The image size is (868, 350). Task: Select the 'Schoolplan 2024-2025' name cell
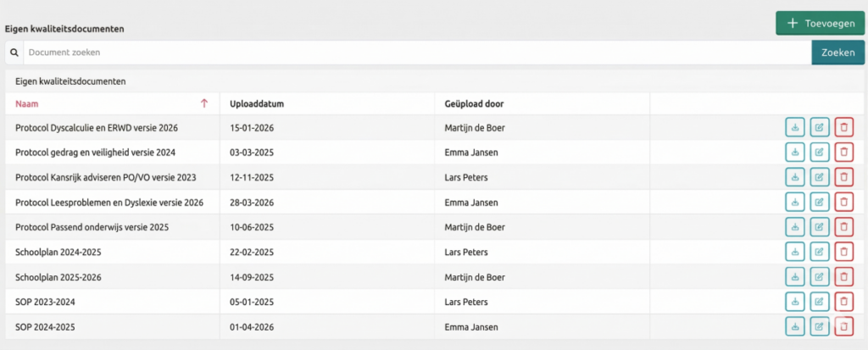[113, 252]
